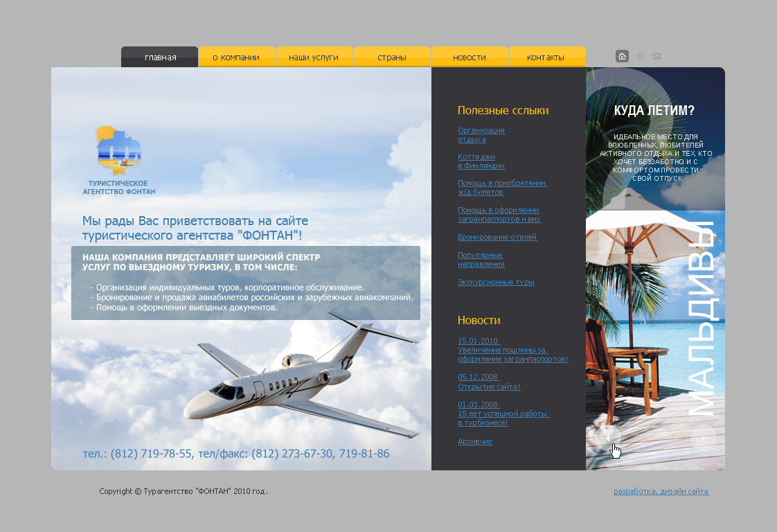Open Коттеджи в Финляндии link
The height and width of the screenshot is (532, 777).
click(x=481, y=161)
